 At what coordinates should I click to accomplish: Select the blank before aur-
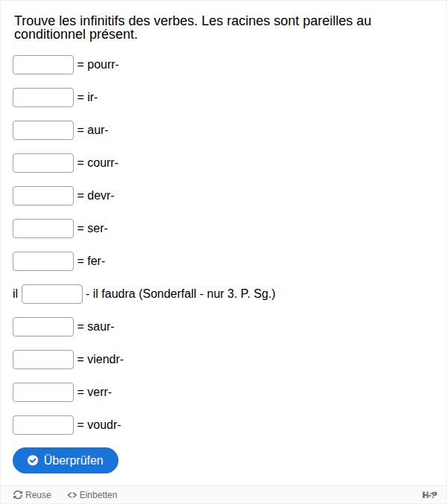pos(43,130)
